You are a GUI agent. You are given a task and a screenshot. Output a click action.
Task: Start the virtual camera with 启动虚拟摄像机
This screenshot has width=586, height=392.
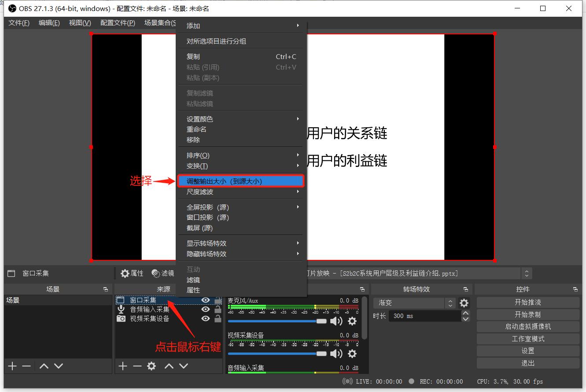528,326
